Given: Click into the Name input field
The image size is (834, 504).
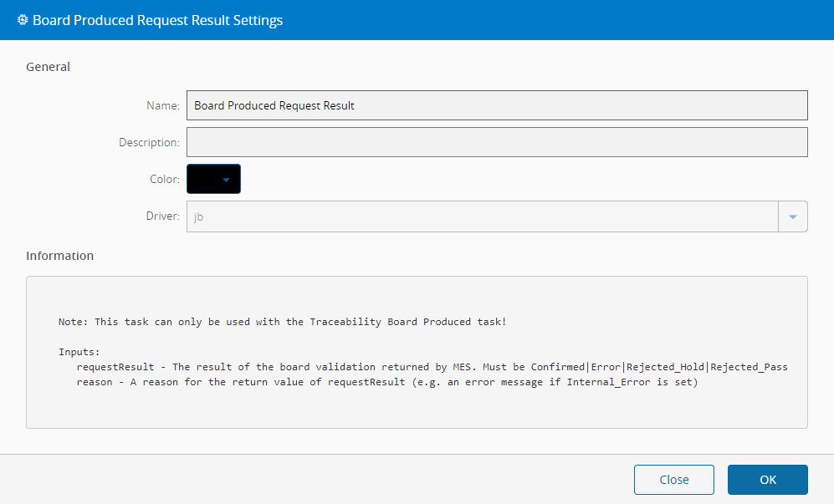Looking at the screenshot, I should click(x=497, y=105).
